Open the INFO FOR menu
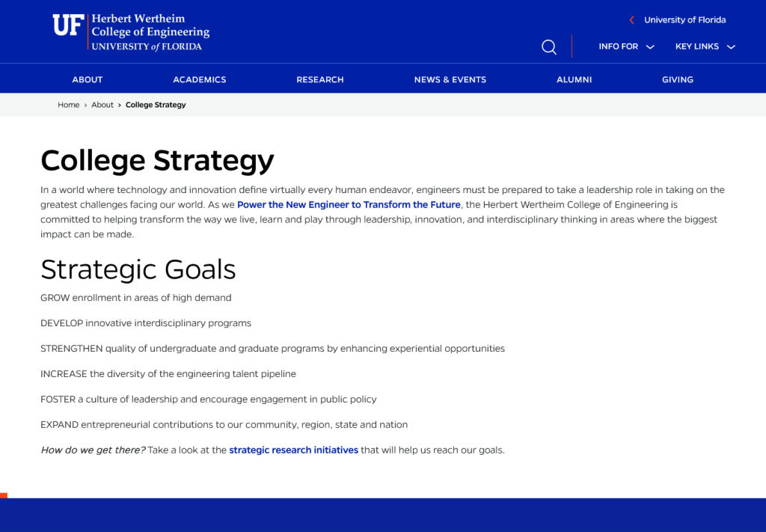Viewport: 766px width, 532px height. click(618, 46)
